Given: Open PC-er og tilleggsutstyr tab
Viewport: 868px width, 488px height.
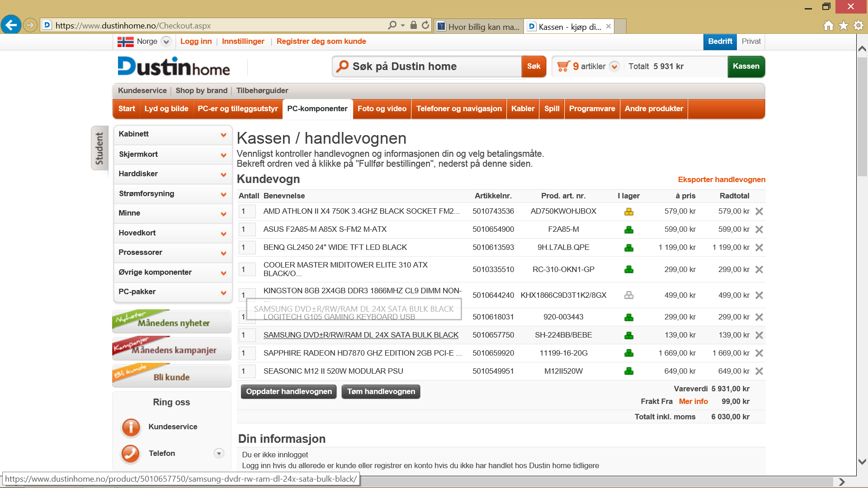Looking at the screenshot, I should 238,109.
